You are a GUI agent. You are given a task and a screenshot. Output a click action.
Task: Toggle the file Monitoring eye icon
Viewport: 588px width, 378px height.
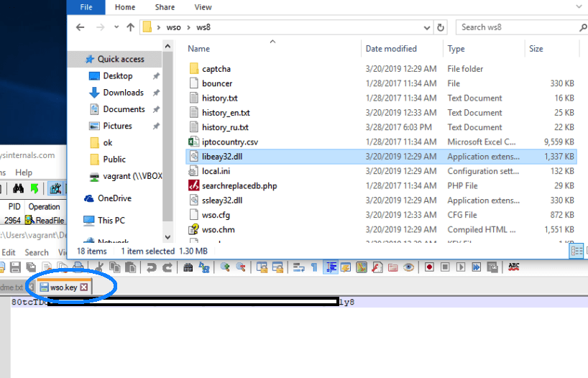click(x=408, y=267)
